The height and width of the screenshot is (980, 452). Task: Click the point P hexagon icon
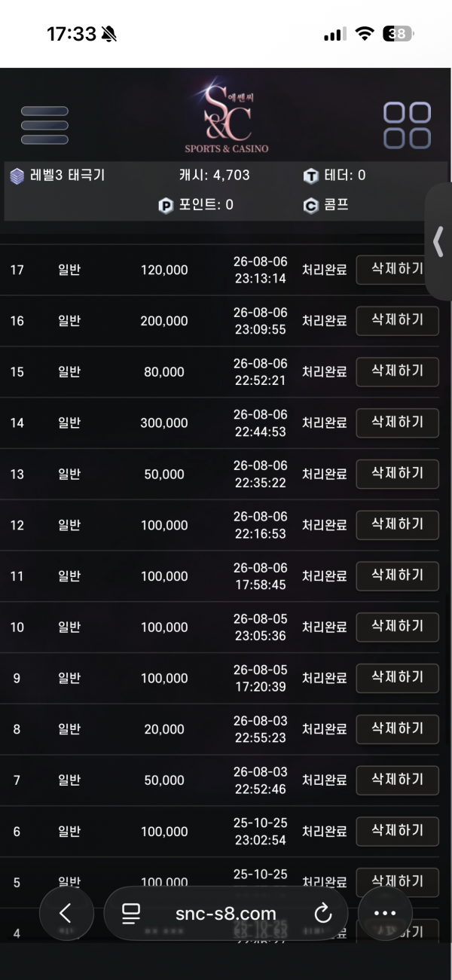tap(166, 206)
